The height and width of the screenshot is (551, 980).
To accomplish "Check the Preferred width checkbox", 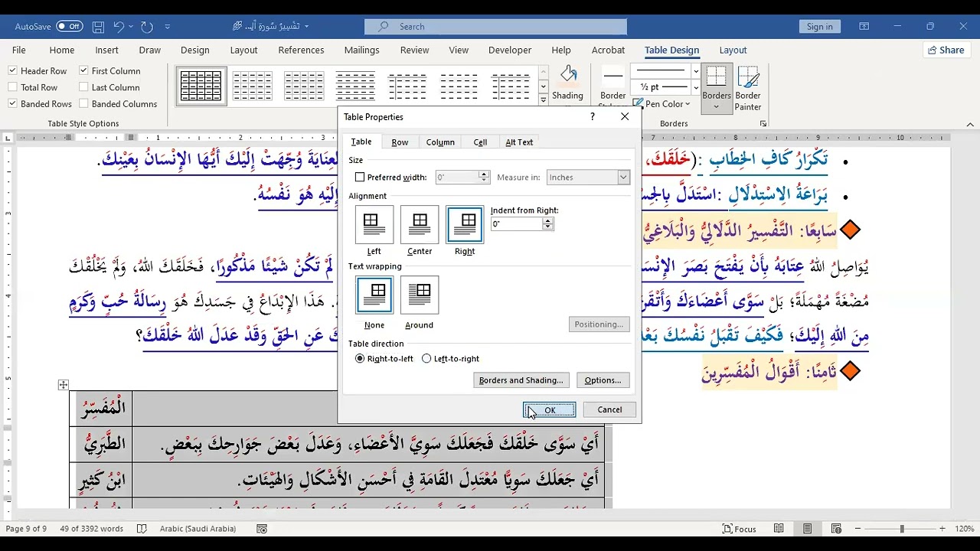I will (360, 177).
